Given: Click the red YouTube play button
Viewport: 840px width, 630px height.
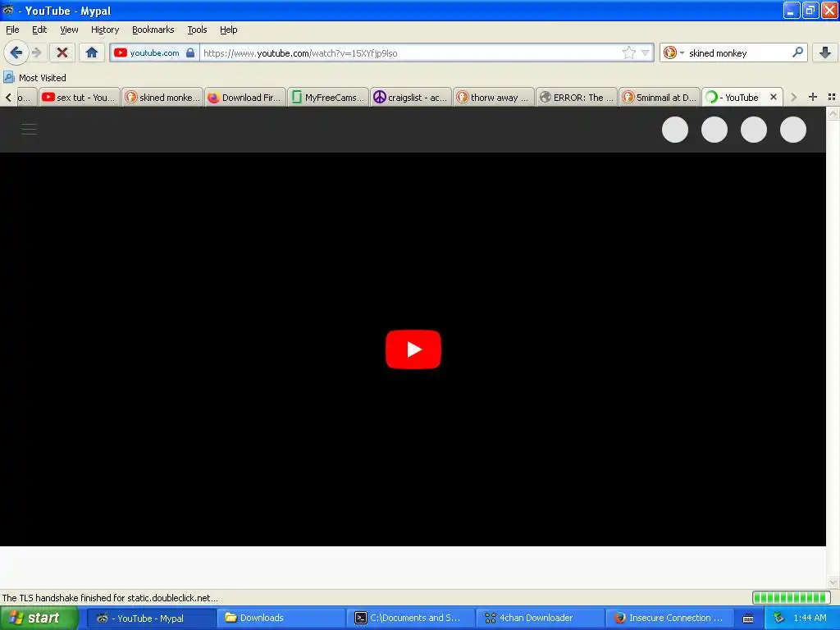Looking at the screenshot, I should (x=413, y=349).
